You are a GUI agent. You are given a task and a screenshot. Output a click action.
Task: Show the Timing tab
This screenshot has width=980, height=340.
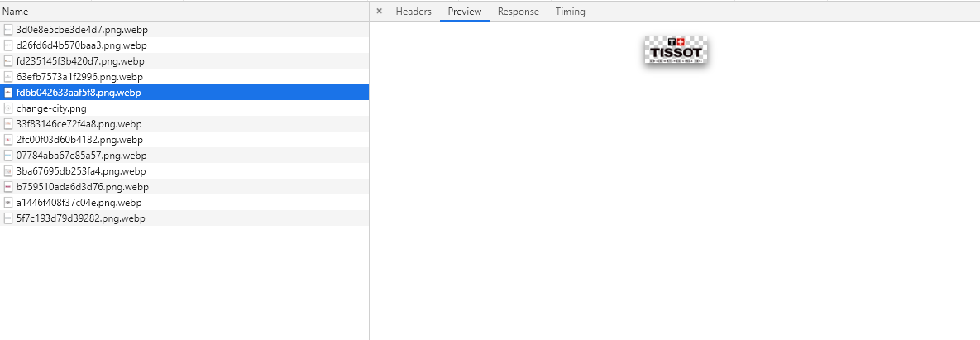(570, 12)
